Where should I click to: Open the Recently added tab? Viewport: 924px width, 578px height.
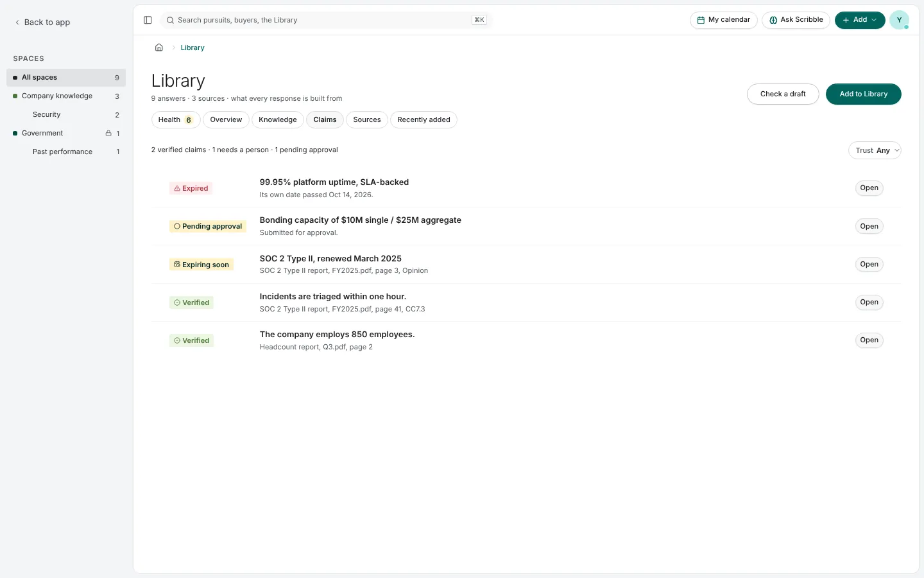click(x=424, y=119)
